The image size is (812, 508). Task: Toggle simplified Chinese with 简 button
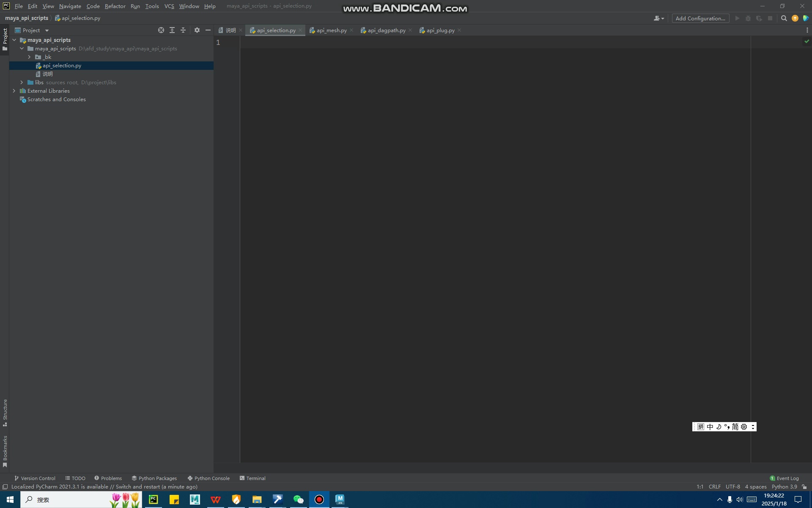point(736,427)
